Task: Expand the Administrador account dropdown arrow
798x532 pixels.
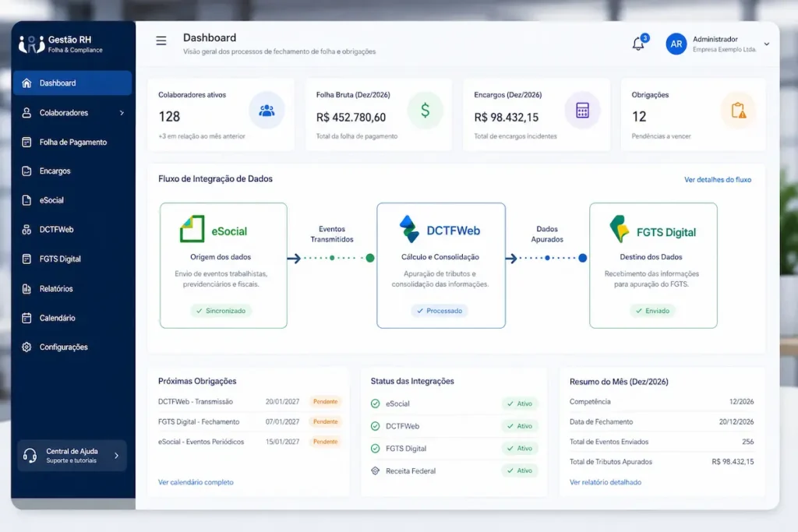Action: [x=767, y=44]
